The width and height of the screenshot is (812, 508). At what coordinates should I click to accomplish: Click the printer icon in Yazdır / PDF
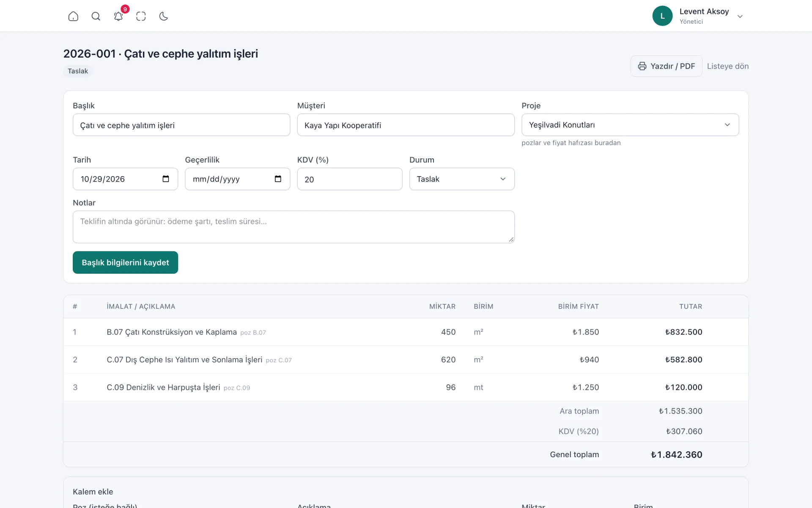(642, 66)
